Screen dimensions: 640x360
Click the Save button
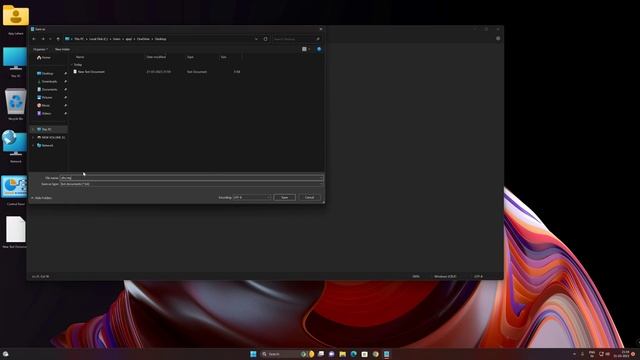pyautogui.click(x=284, y=198)
